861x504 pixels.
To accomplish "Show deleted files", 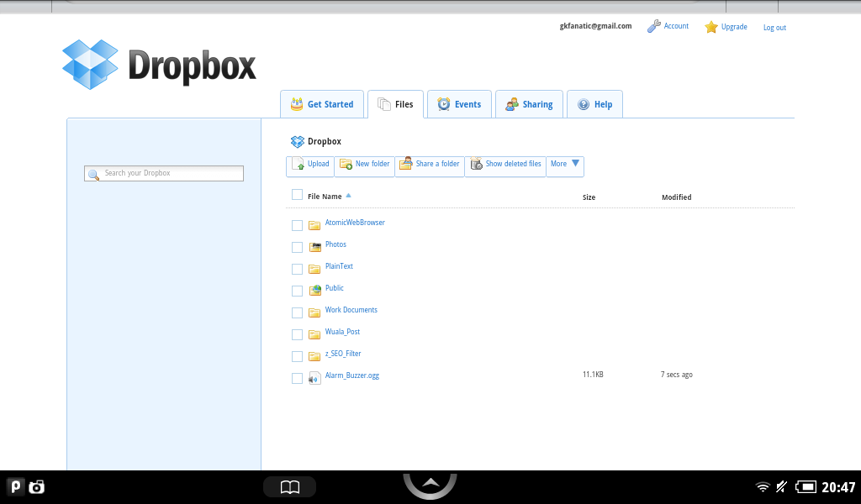I will [x=504, y=165].
